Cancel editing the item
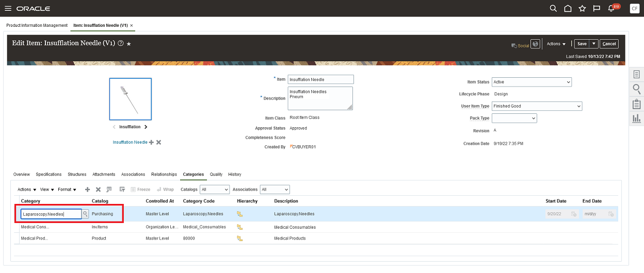 [609, 44]
